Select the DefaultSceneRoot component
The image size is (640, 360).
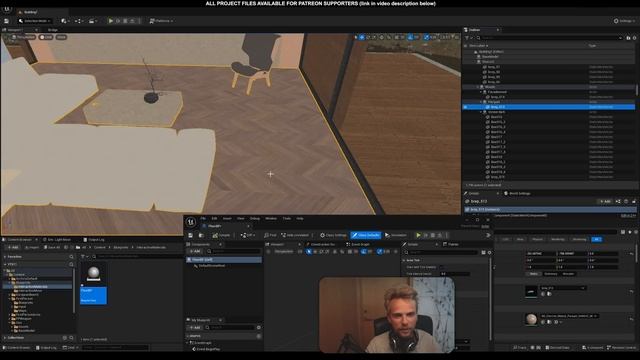pos(211,266)
